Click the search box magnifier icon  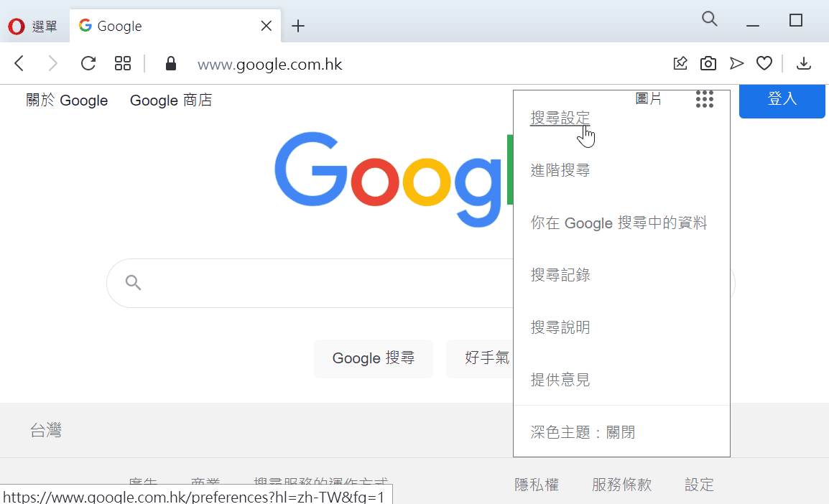click(x=133, y=283)
